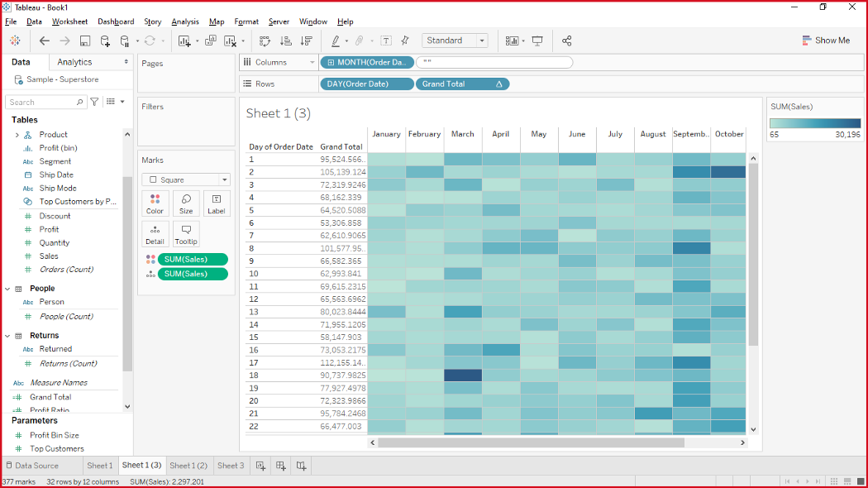Open the Analytics pane switcher arrows
The height and width of the screenshot is (488, 868).
[x=126, y=62]
